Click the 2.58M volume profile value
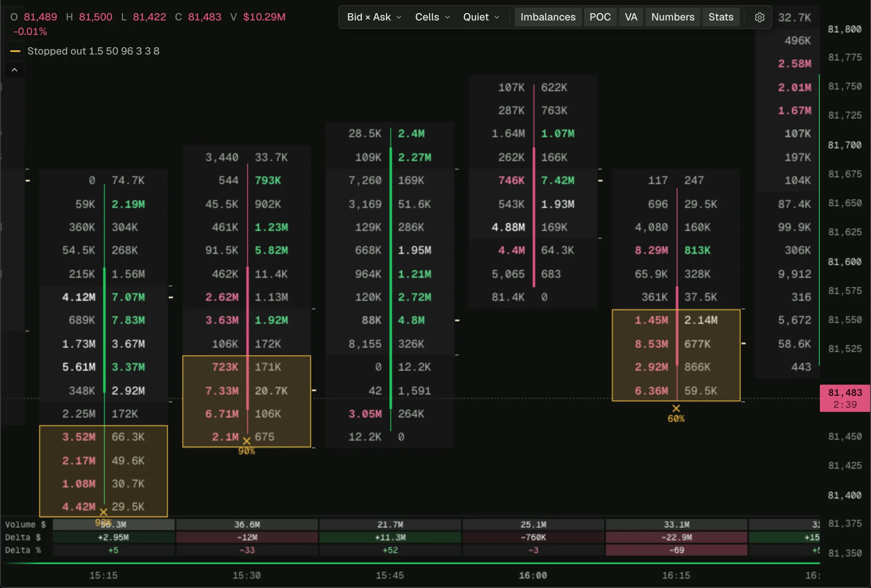The image size is (871, 588). pos(794,64)
